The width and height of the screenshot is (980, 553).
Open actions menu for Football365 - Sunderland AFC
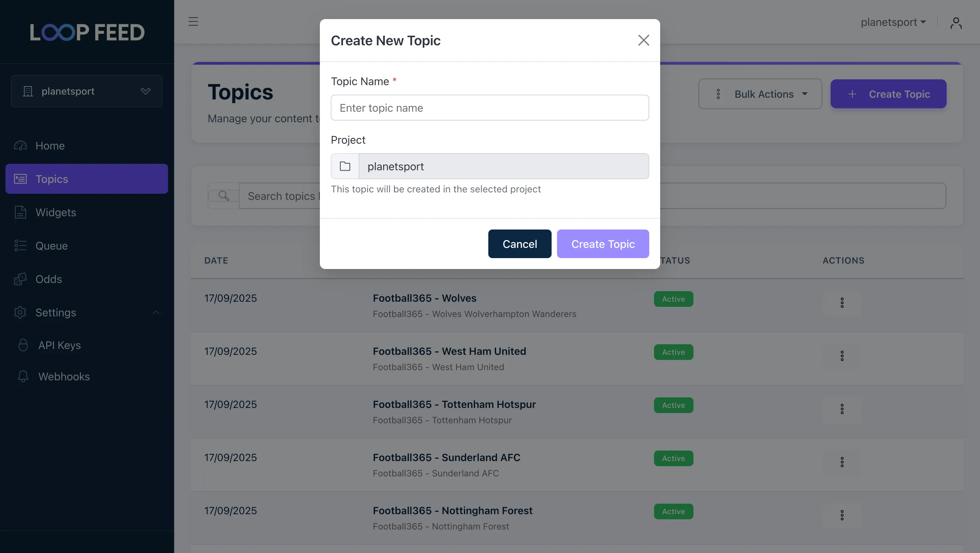coord(842,462)
